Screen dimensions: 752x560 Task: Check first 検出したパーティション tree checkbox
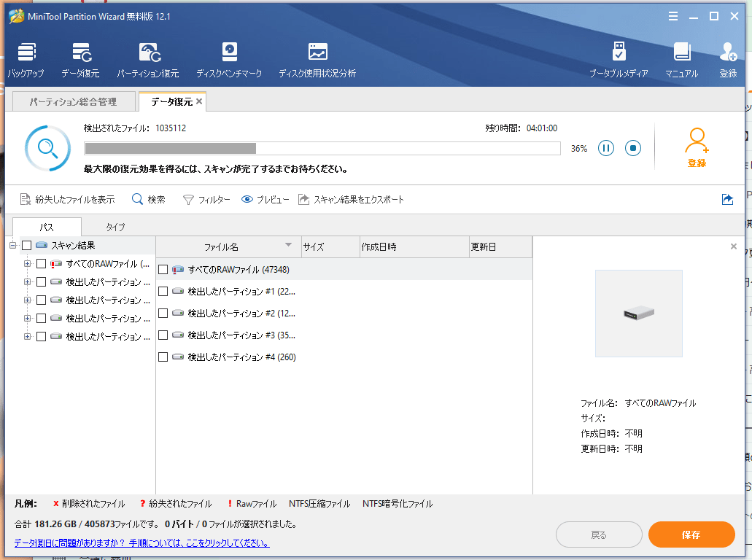(x=42, y=282)
